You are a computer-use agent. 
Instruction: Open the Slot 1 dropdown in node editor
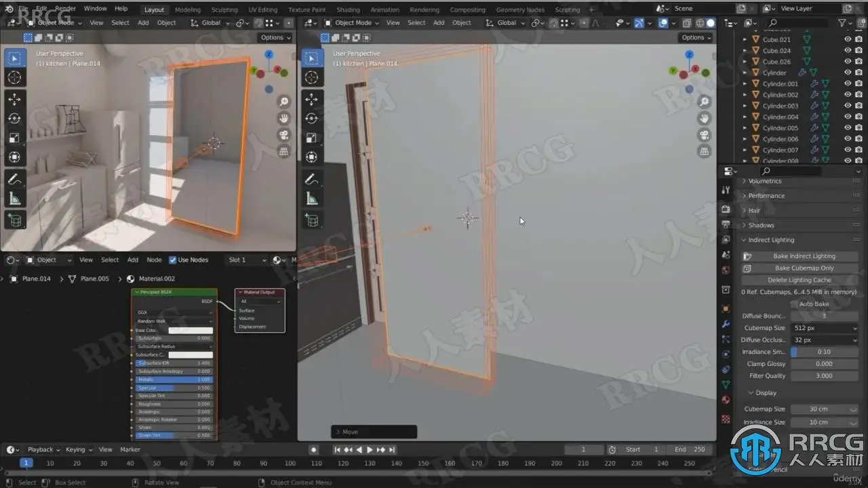click(x=247, y=260)
